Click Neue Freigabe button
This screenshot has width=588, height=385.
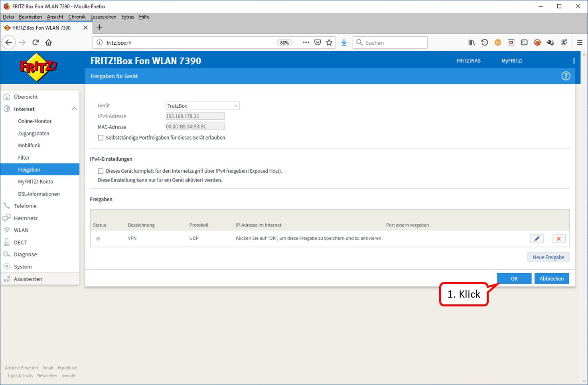point(549,257)
